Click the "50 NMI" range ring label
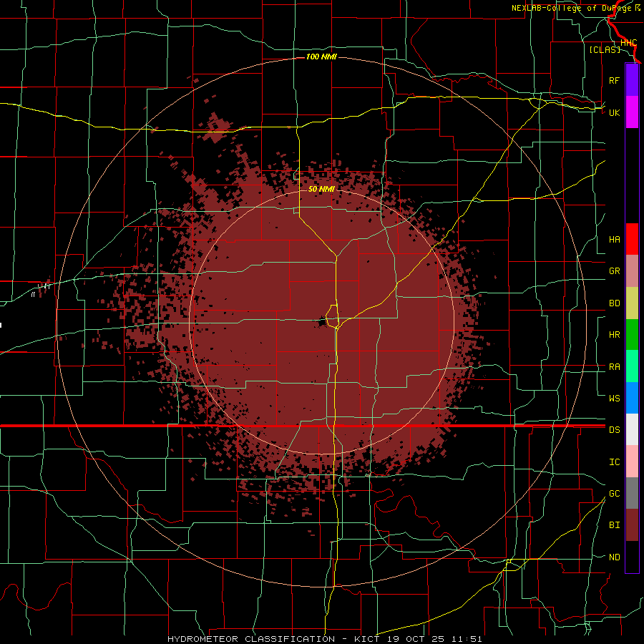The height and width of the screenshot is (644, 644). 321,189
